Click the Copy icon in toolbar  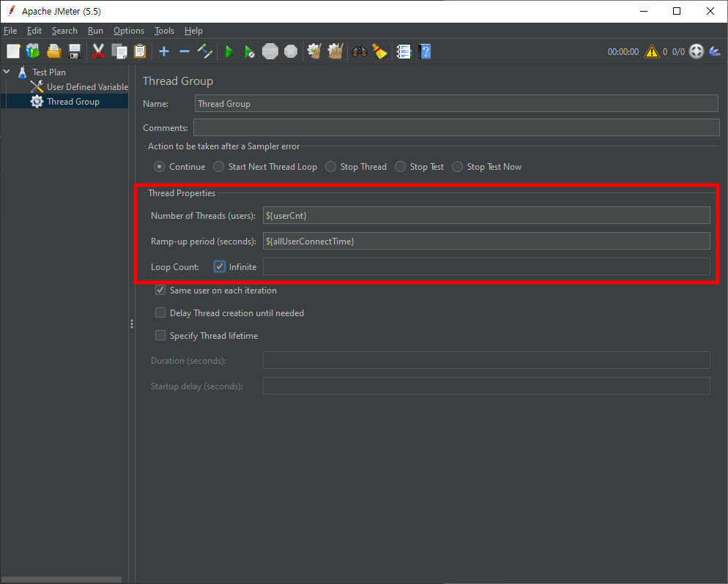pyautogui.click(x=119, y=51)
